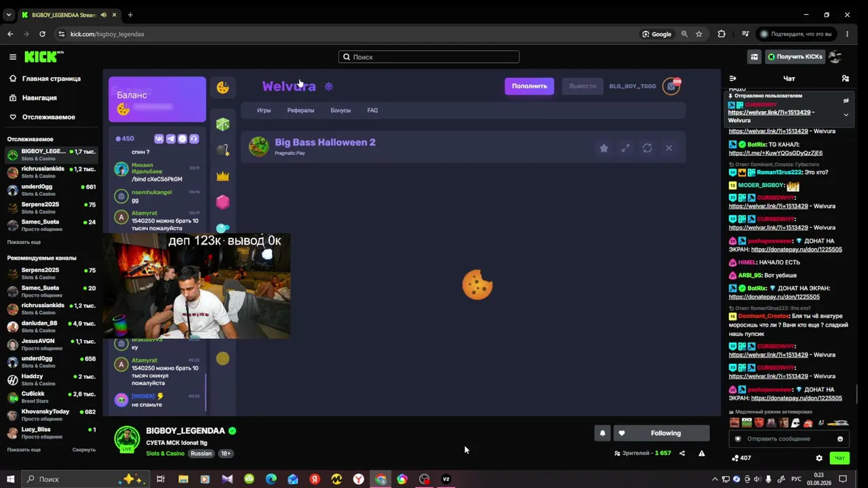
Task: Share the stream via share icon
Action: 682,453
